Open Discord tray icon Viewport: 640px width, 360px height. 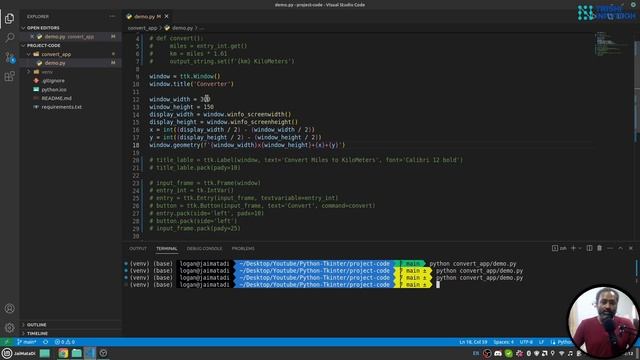[498, 353]
